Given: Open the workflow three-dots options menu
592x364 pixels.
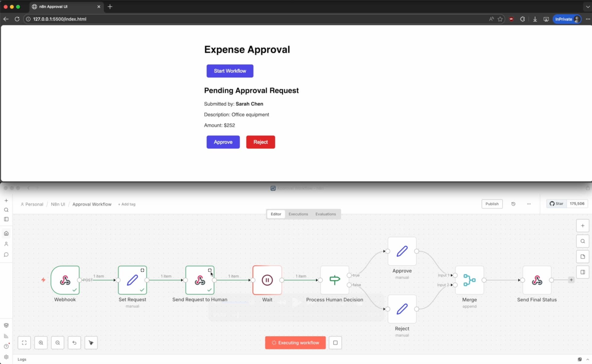Looking at the screenshot, I should pyautogui.click(x=529, y=204).
